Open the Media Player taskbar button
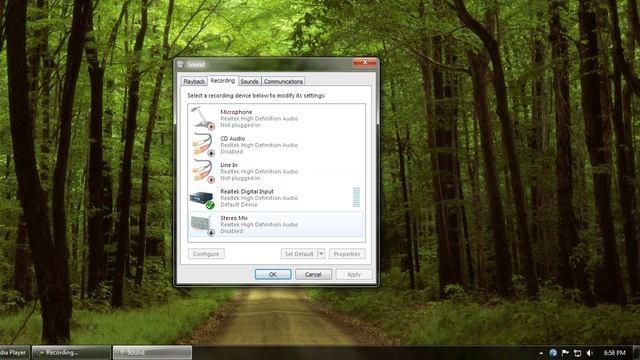This screenshot has height=360, width=640. [14, 353]
